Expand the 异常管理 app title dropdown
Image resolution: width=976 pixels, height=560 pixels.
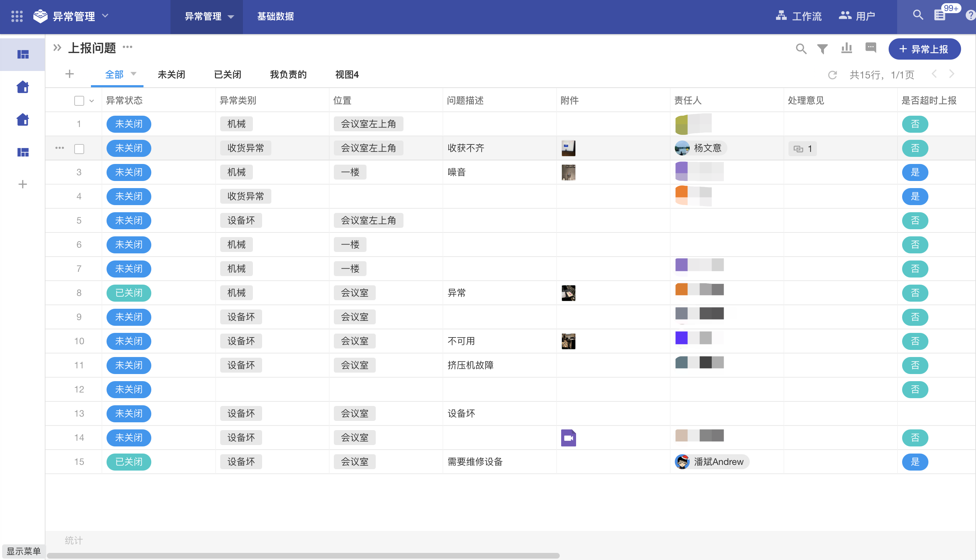[105, 16]
